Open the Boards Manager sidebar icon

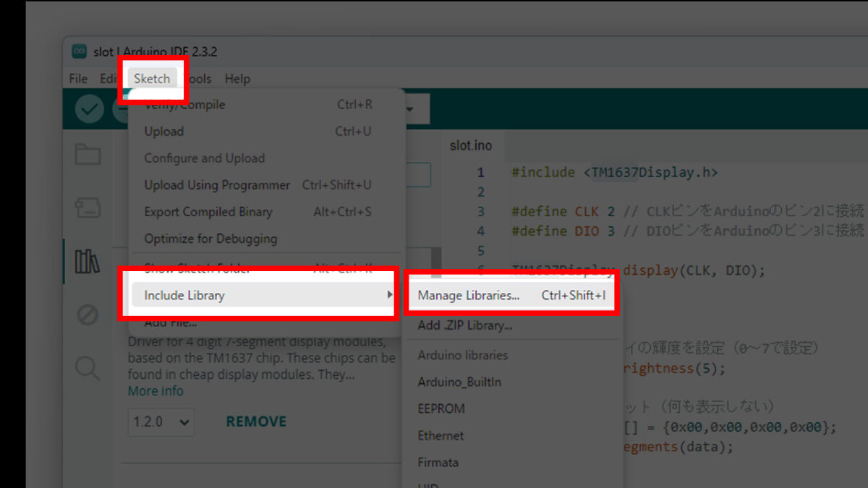click(x=88, y=208)
